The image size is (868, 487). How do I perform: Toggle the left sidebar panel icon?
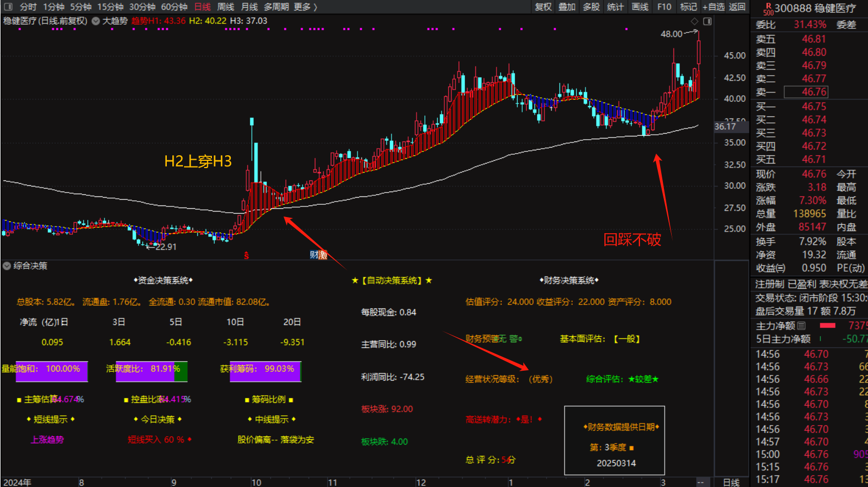coord(8,7)
